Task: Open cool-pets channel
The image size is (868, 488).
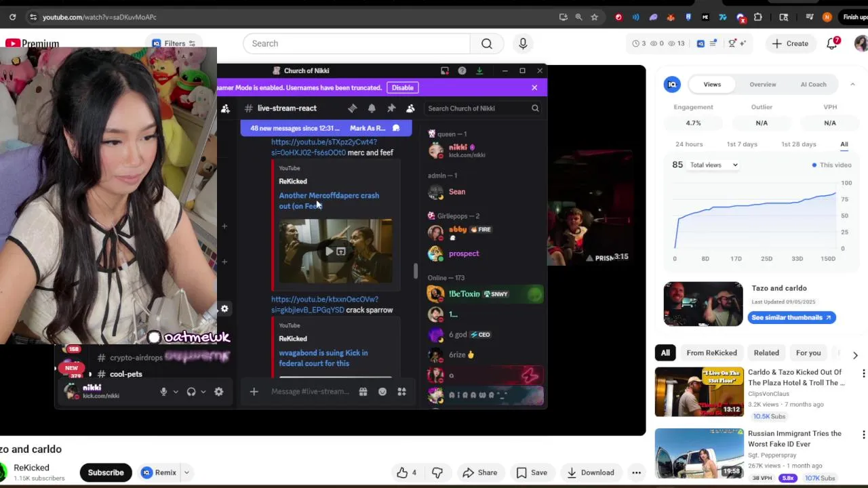Action: (125, 374)
